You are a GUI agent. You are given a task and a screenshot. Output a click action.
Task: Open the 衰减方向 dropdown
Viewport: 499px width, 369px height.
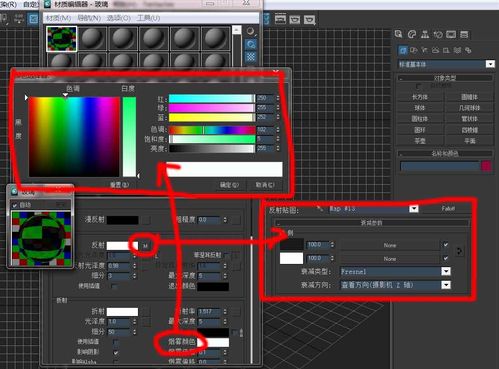[446, 285]
